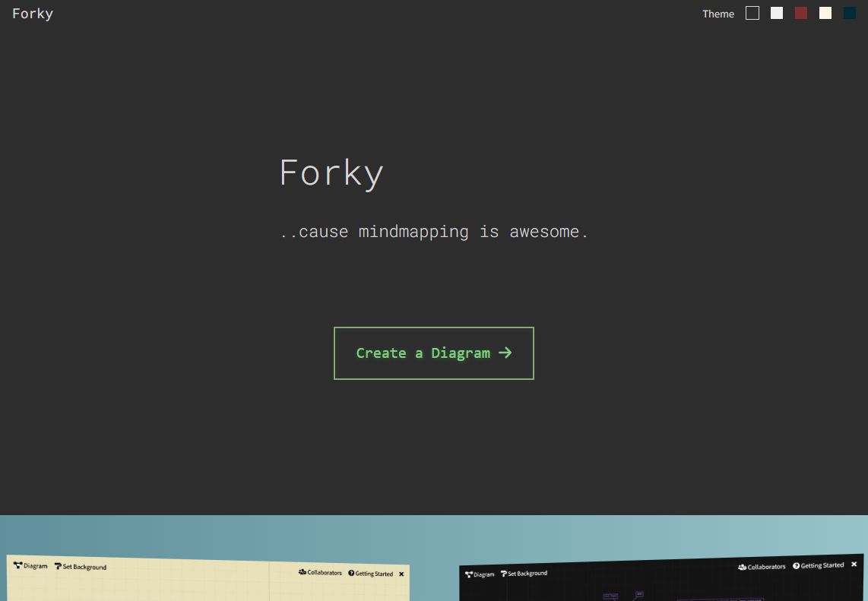Click Set Background in the dark screenshot
Image resolution: width=868 pixels, height=601 pixels.
[524, 574]
